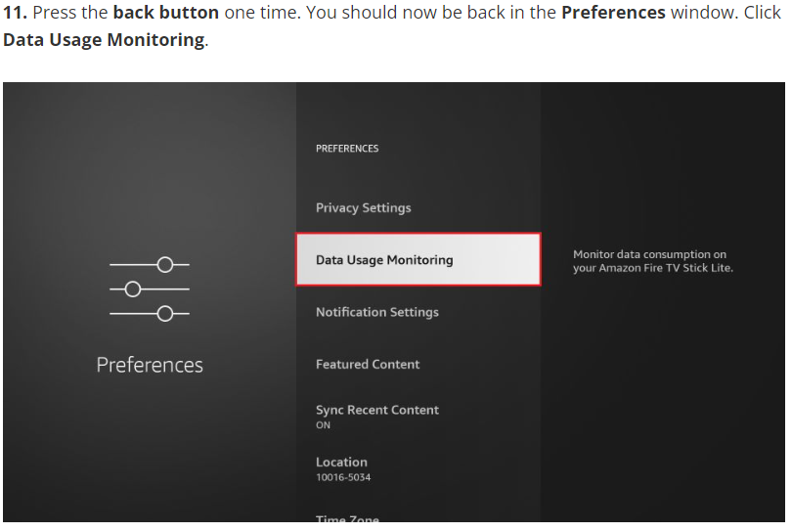Click the bottom slider knob in the Preferences icon

coord(165,314)
